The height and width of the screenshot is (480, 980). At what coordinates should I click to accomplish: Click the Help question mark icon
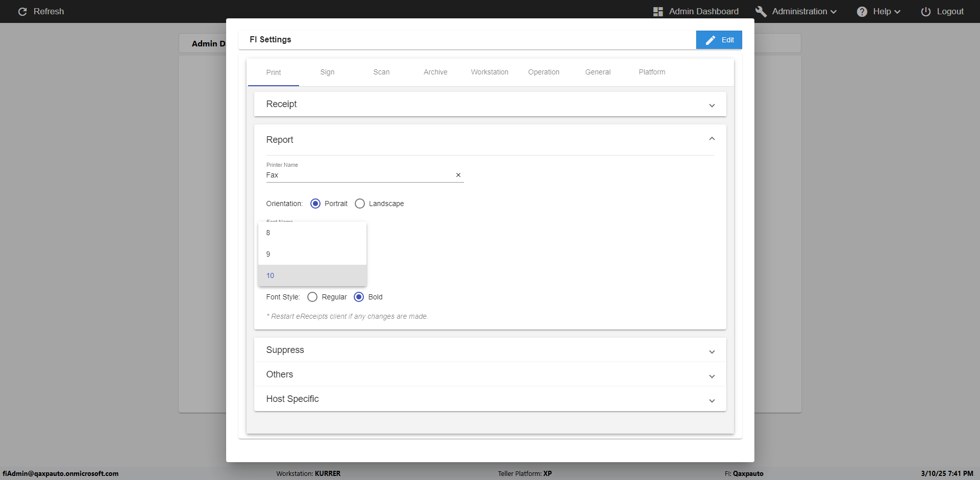[862, 12]
